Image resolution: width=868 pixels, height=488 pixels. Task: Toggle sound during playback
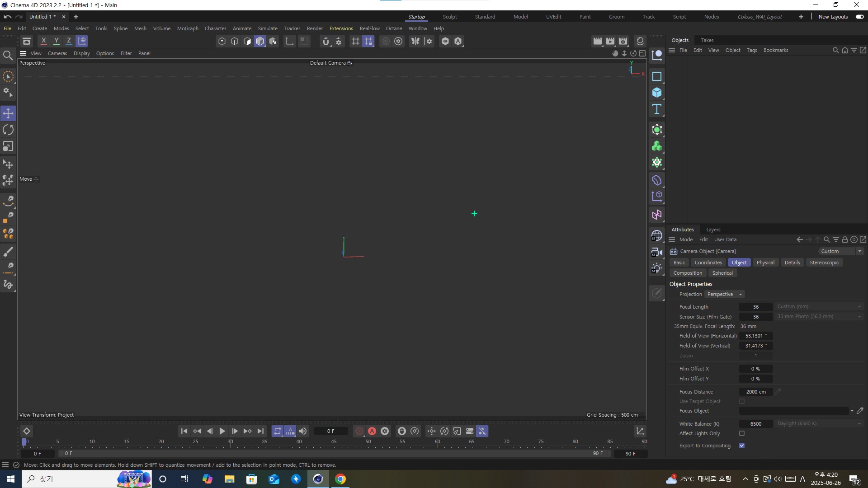click(x=303, y=432)
